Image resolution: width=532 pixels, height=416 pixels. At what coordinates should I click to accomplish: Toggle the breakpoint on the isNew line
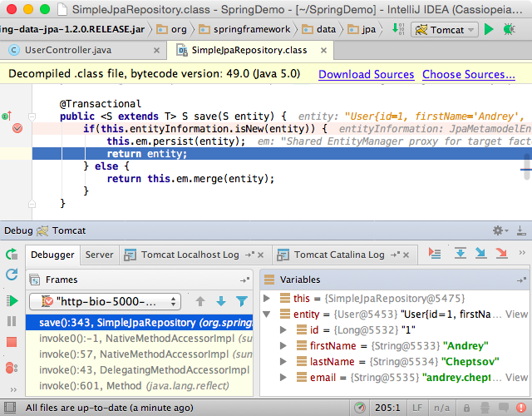click(17, 128)
